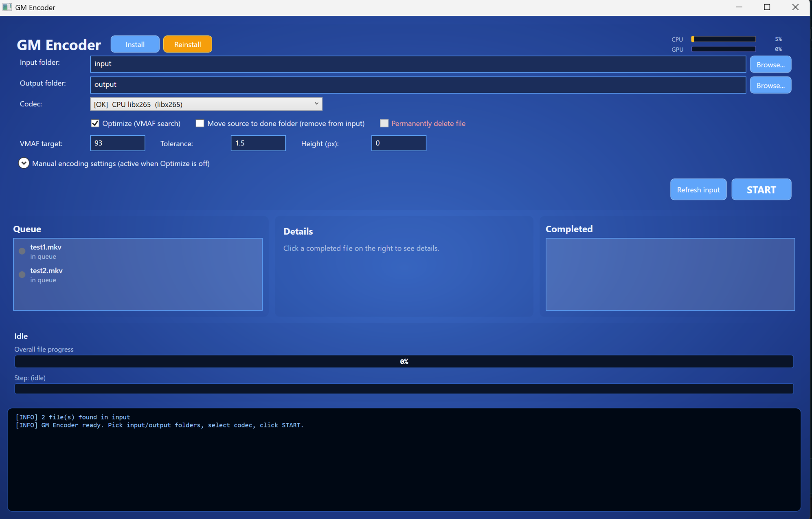
Task: Click the Tolerance value field
Action: tap(258, 143)
